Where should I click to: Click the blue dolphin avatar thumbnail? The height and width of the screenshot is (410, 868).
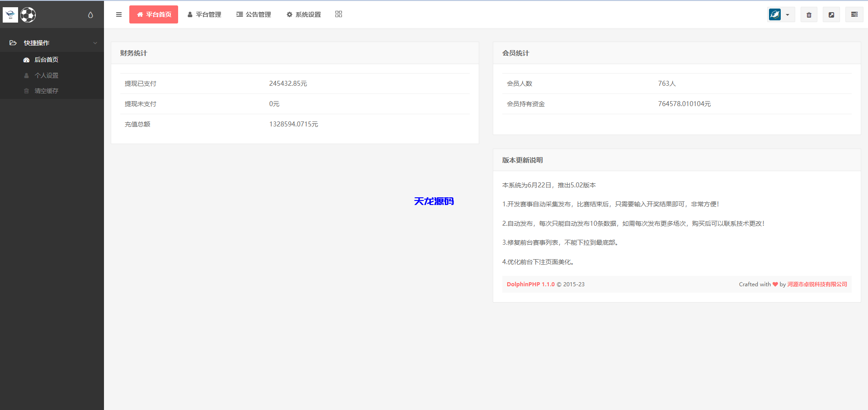(x=774, y=14)
